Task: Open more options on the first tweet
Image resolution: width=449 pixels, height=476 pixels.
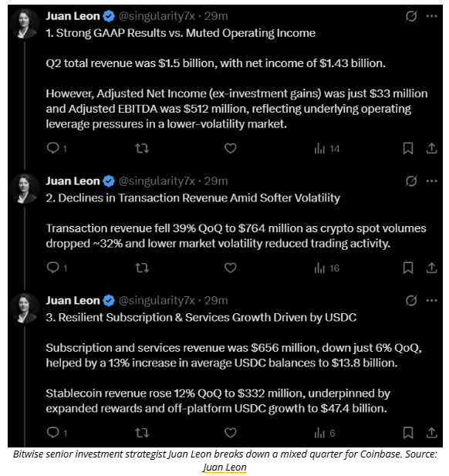Action: pyautogui.click(x=431, y=15)
